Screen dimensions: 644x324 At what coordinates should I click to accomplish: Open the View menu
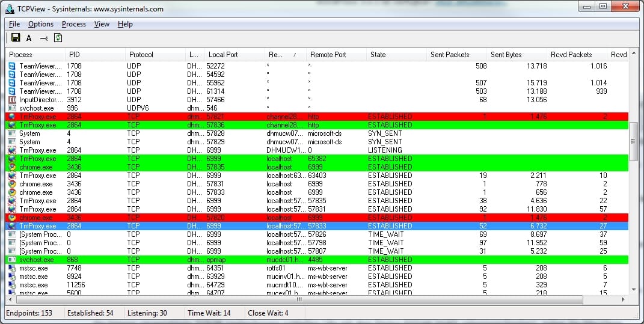tap(102, 24)
